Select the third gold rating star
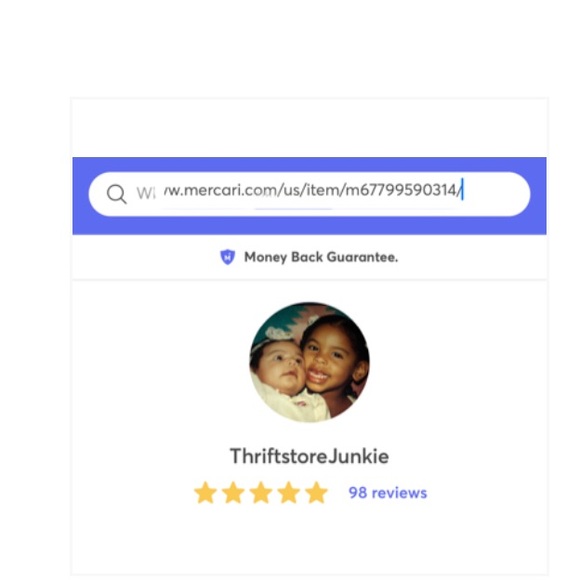Screen dimensions: 580x580 [x=261, y=493]
